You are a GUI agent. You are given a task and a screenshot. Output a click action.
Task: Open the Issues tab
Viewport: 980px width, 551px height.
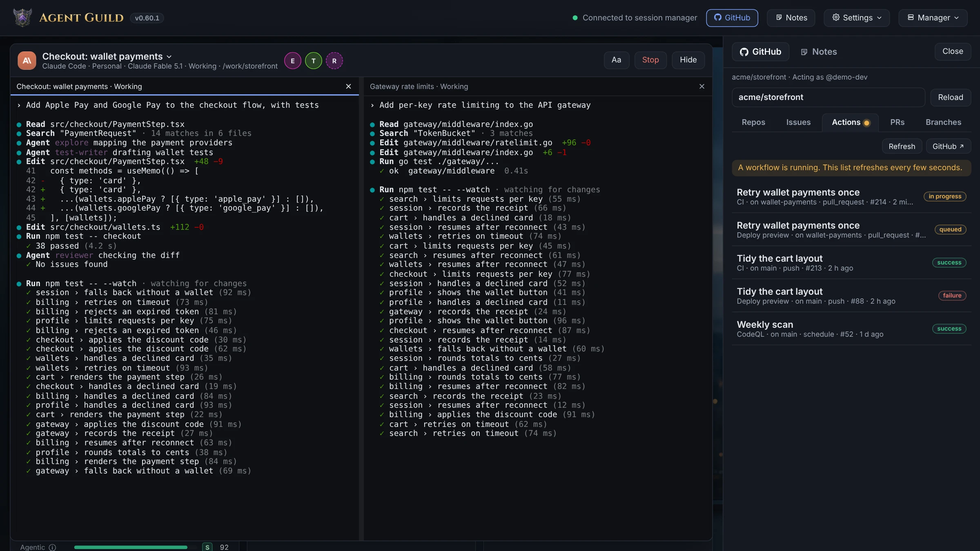tap(798, 122)
